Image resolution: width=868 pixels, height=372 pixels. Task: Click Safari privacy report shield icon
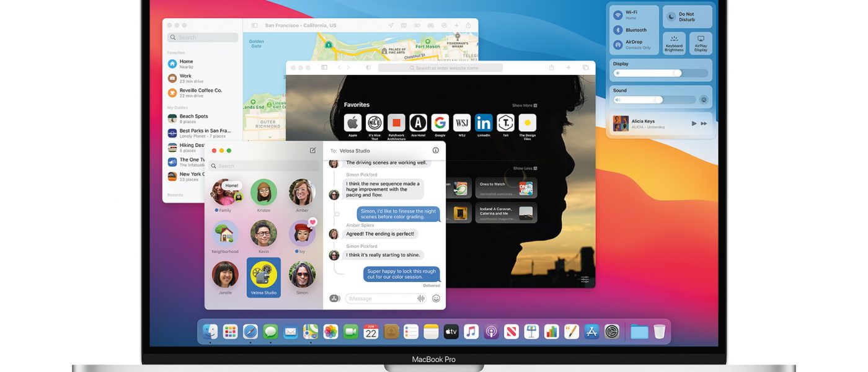pos(368,68)
